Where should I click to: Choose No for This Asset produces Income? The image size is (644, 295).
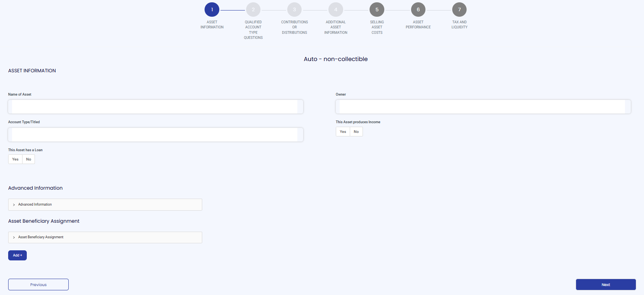click(356, 132)
